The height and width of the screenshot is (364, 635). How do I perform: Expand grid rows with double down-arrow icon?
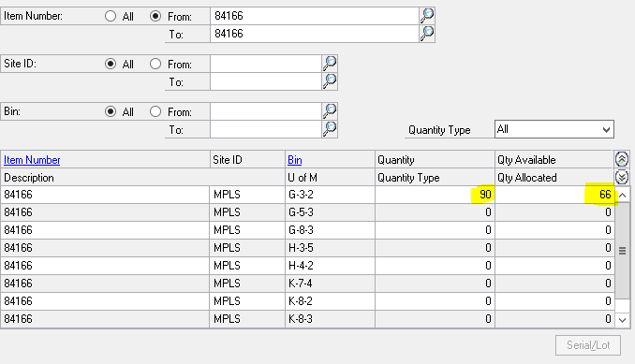[622, 177]
